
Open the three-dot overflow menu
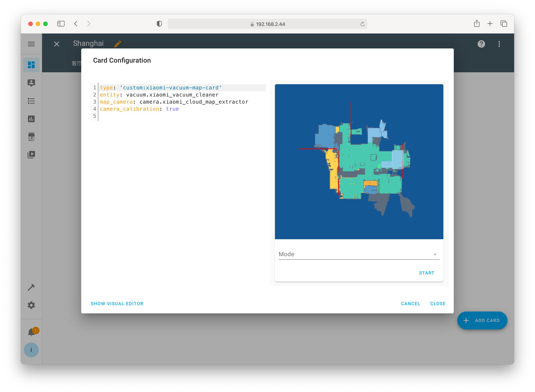coord(499,44)
